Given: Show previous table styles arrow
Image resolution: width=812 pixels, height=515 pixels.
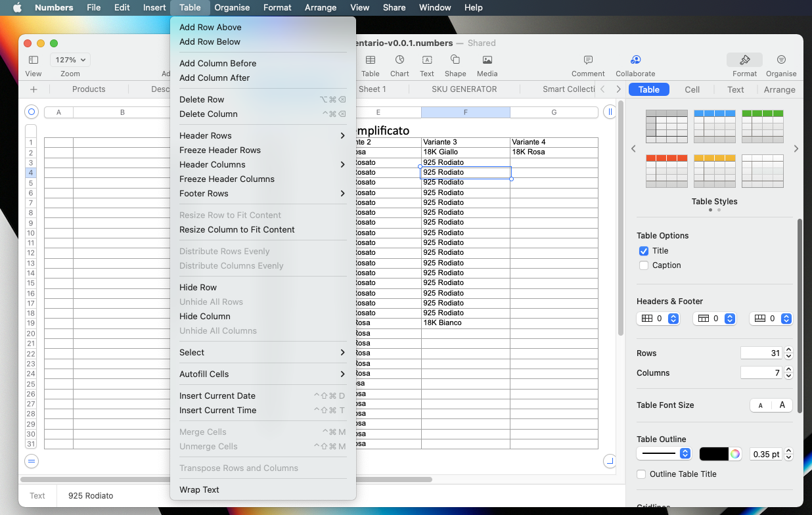Looking at the screenshot, I should tap(633, 149).
